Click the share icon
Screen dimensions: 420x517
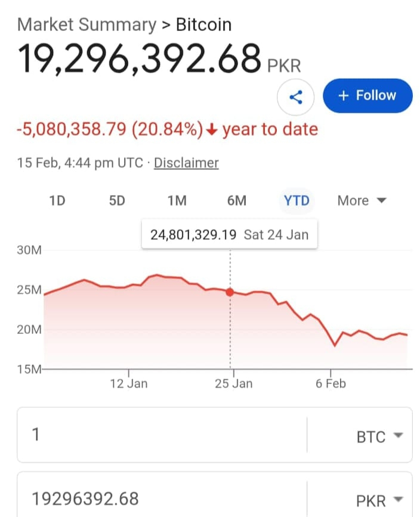click(296, 97)
